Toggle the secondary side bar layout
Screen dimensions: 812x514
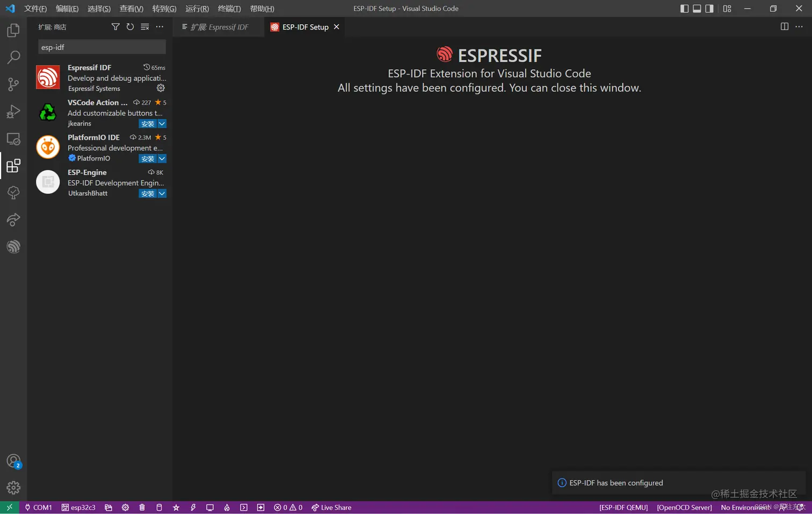(709, 9)
